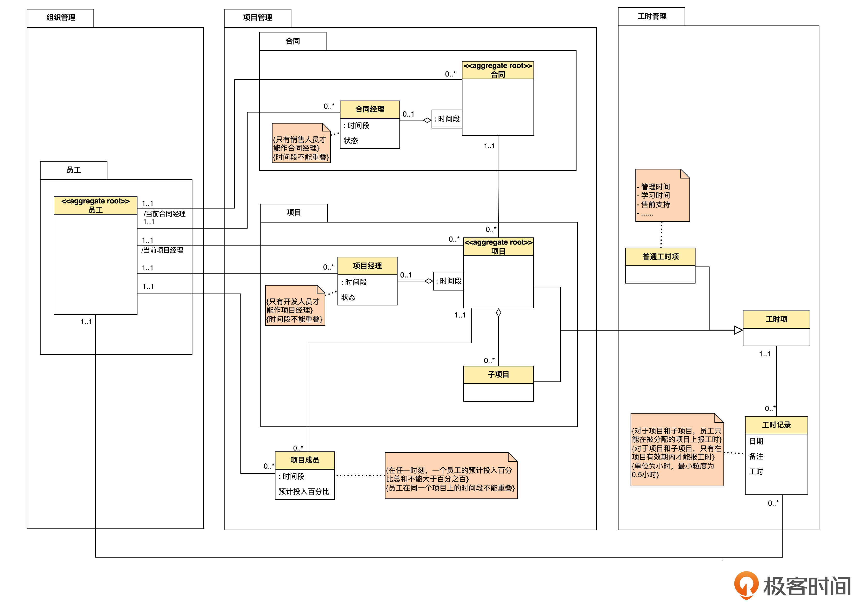Select the 子项目 class header
Screen dimensions: 868x612
[498, 375]
